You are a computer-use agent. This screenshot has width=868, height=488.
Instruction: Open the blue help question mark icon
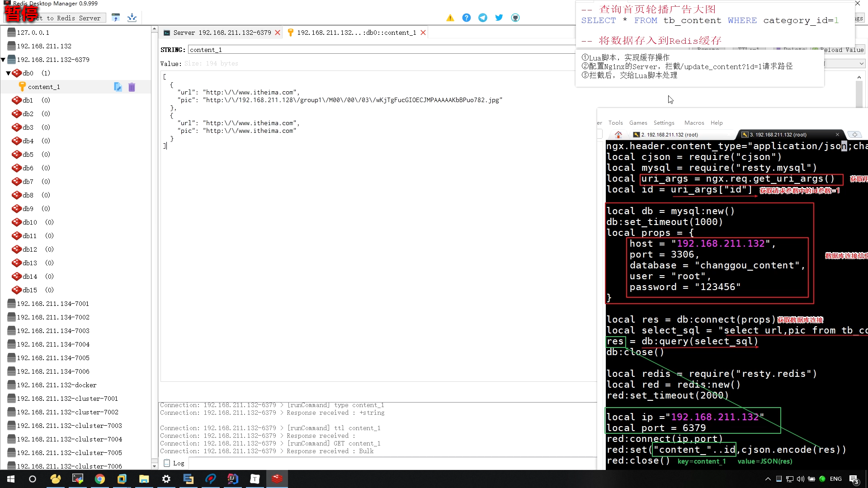[466, 18]
